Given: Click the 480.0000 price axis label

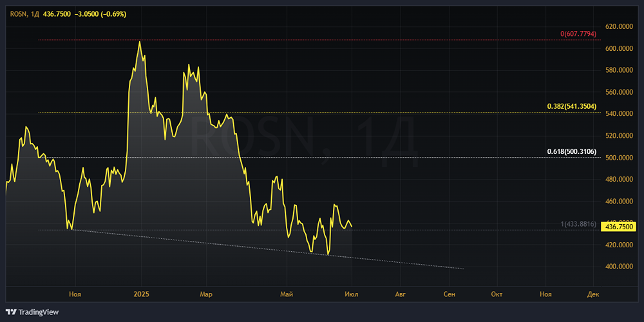Looking at the screenshot, I should click(x=618, y=180).
